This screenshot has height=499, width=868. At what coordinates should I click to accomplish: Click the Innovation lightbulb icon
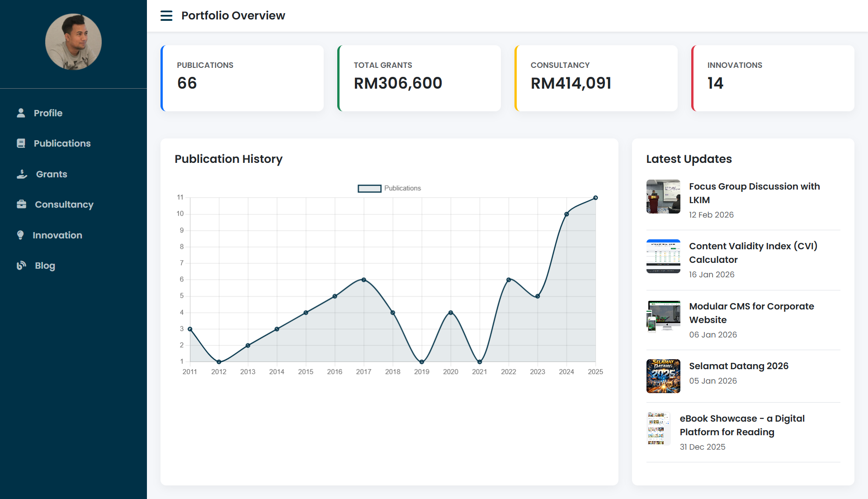pyautogui.click(x=20, y=235)
